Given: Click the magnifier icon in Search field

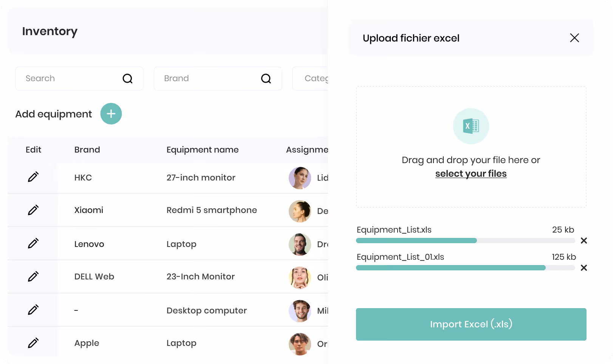Looking at the screenshot, I should click(128, 79).
